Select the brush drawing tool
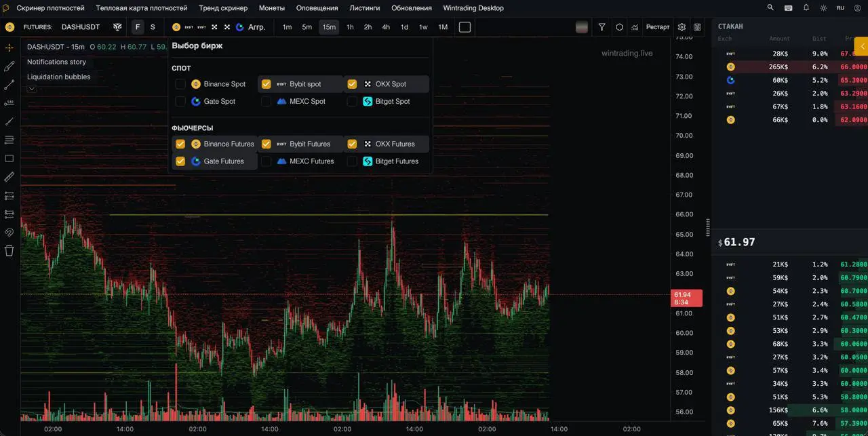Image resolution: width=868 pixels, height=436 pixels. (x=9, y=66)
